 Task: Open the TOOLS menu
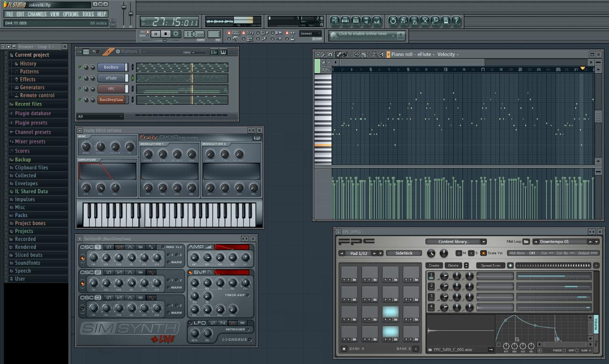(88, 14)
